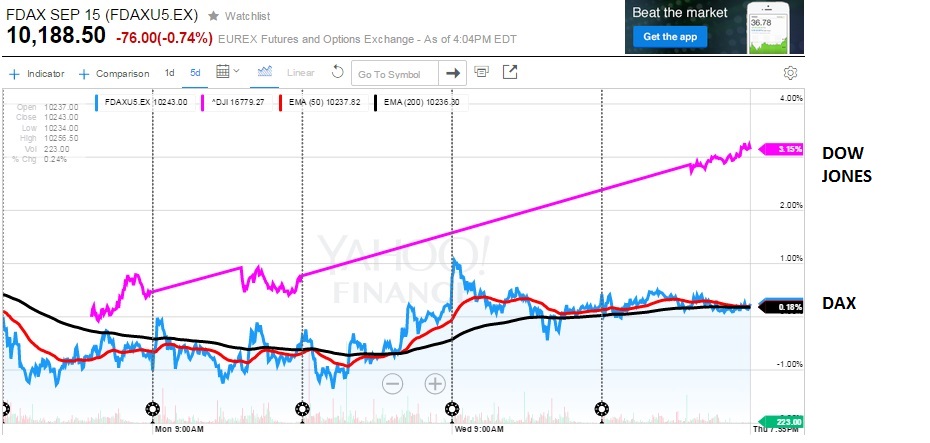Select the 5d time range
Viewport: 930px width, 443px height.
(196, 73)
